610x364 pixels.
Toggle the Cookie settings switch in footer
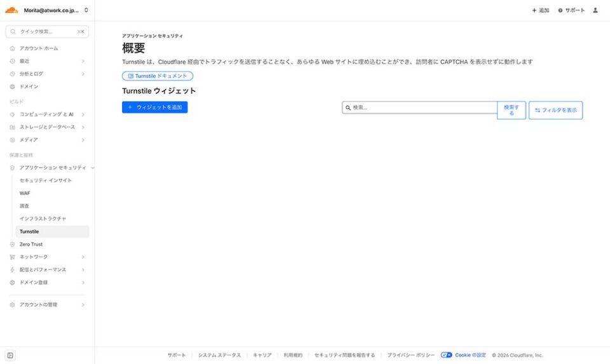point(446,355)
